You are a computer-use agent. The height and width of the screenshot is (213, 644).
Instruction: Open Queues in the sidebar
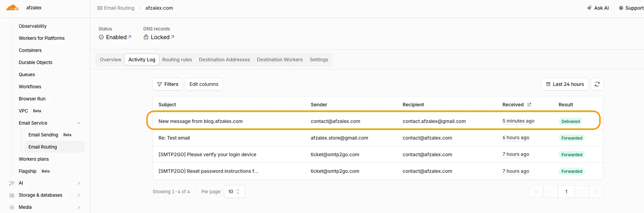point(27,74)
